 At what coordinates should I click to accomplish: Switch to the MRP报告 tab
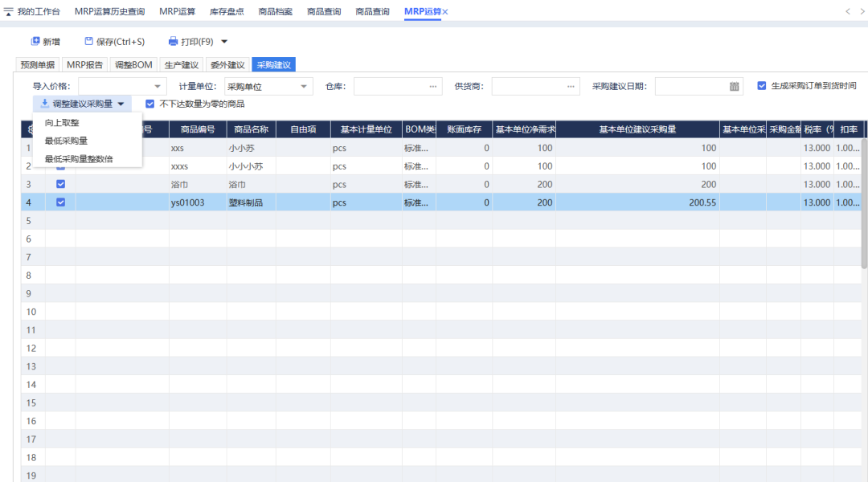tap(85, 64)
